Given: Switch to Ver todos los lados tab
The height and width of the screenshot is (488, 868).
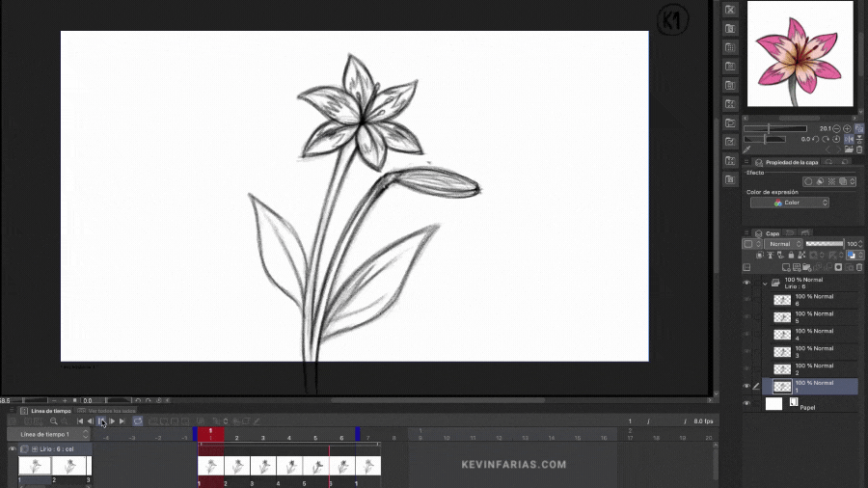Looking at the screenshot, I should pos(107,411).
